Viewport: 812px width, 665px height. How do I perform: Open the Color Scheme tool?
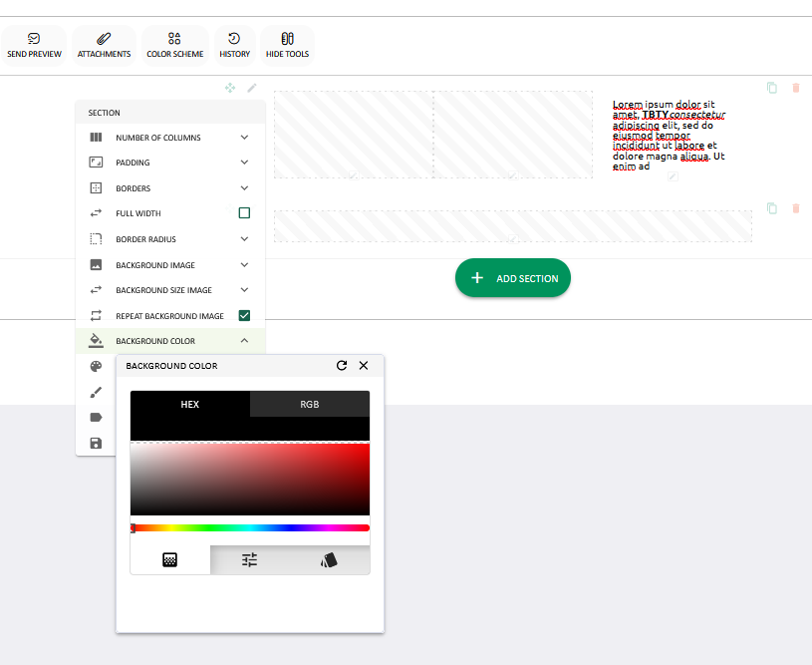pyautogui.click(x=175, y=46)
